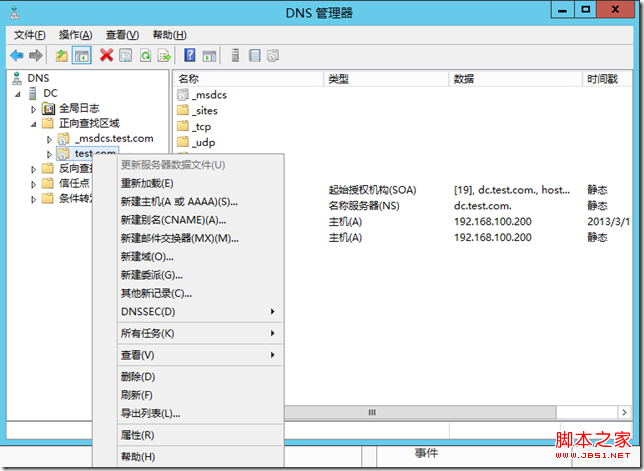Open the 查看(V) context submenu
Image resolution: width=644 pixels, height=471 pixels.
pos(200,355)
